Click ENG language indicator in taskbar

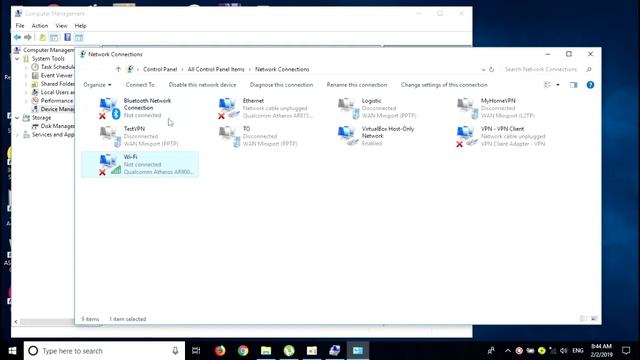click(578, 351)
